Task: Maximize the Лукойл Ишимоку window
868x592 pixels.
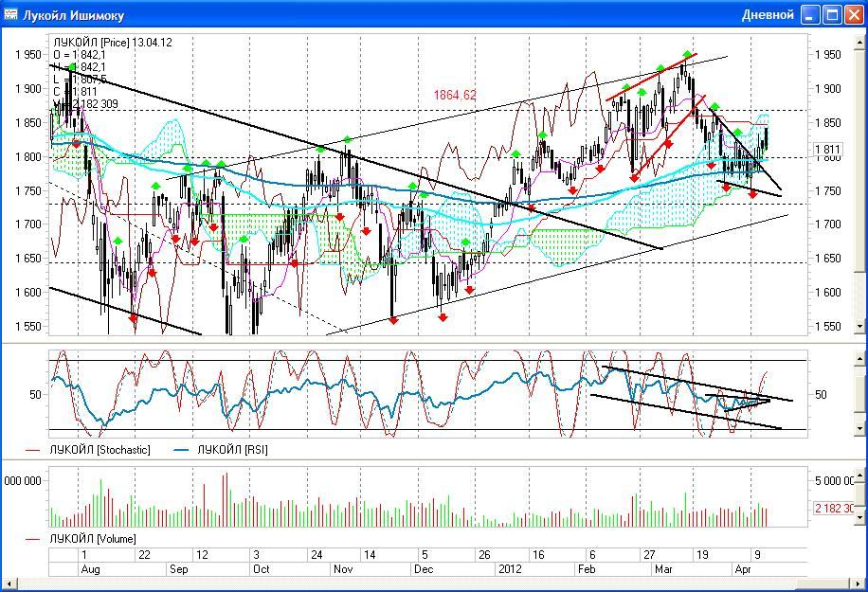Action: click(x=832, y=15)
